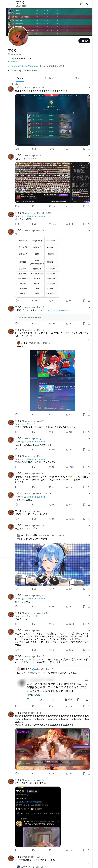Screen dimensions: 98x868
Task: Expand more menu on May 29, 2024 post
Action: 89,213
